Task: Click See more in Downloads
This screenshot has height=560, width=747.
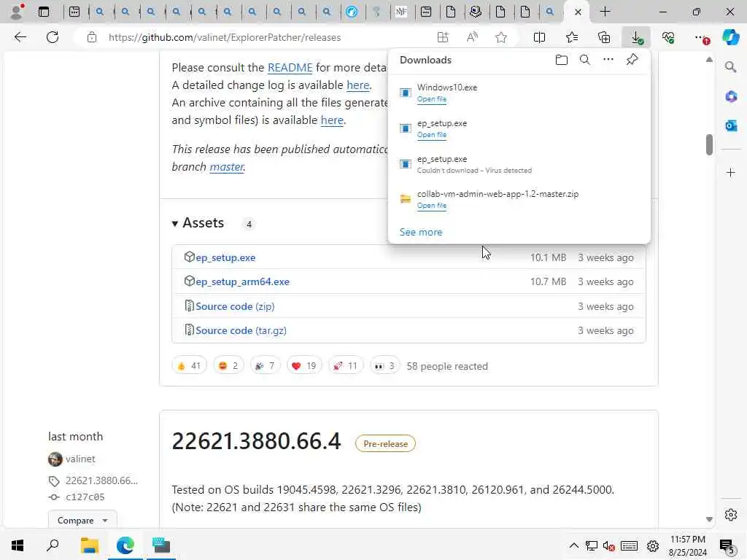Action: [421, 232]
